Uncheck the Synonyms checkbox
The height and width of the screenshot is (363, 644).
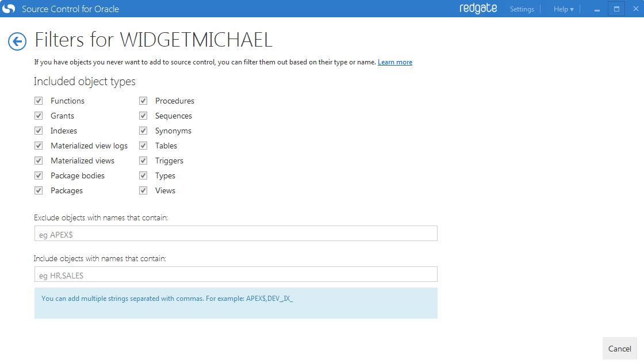(x=143, y=131)
